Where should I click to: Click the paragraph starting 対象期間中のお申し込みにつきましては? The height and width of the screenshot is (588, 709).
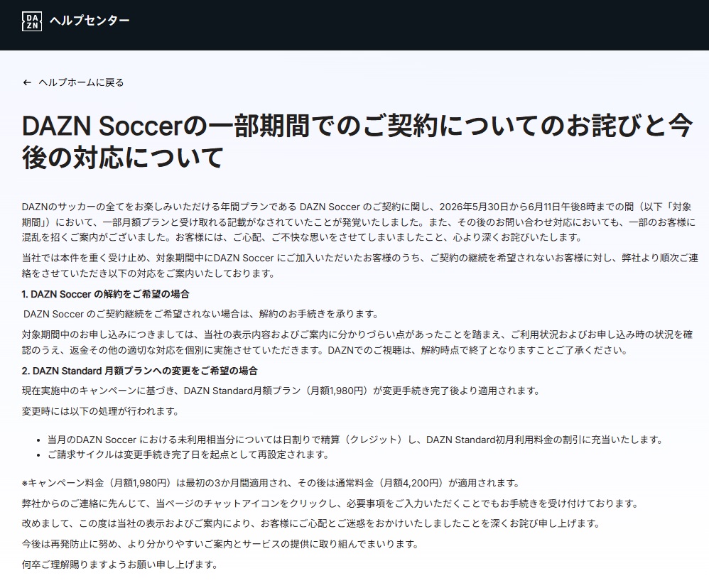tap(357, 342)
